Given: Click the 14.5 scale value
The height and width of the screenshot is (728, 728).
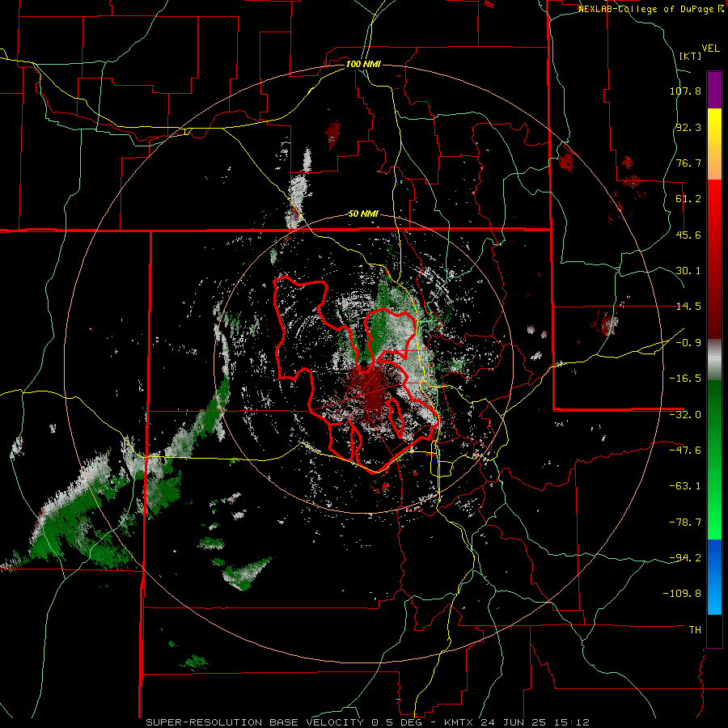Looking at the screenshot, I should click(x=688, y=307).
